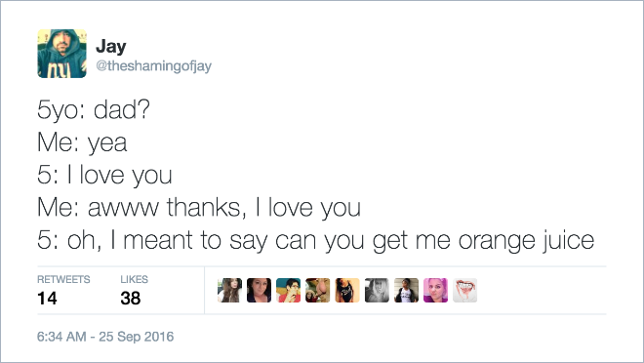
Task: Open avatar of person standing in white shirt
Action: 406,291
